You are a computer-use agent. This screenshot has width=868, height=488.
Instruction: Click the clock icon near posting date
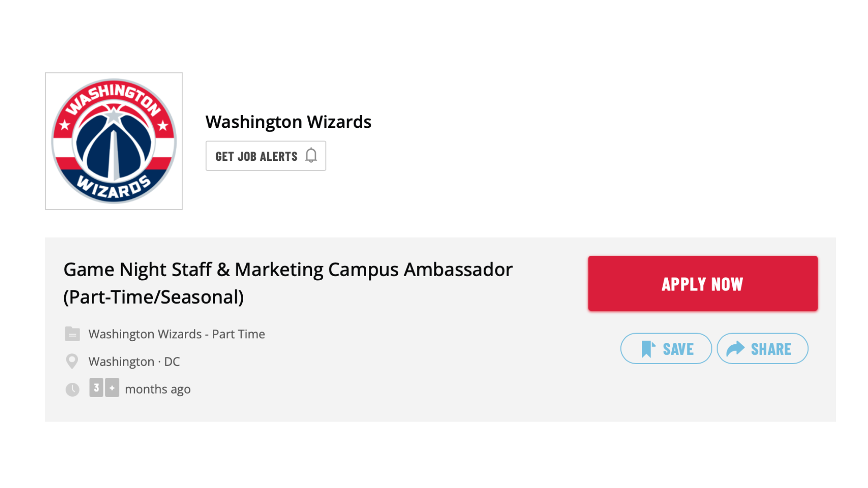[x=72, y=389]
